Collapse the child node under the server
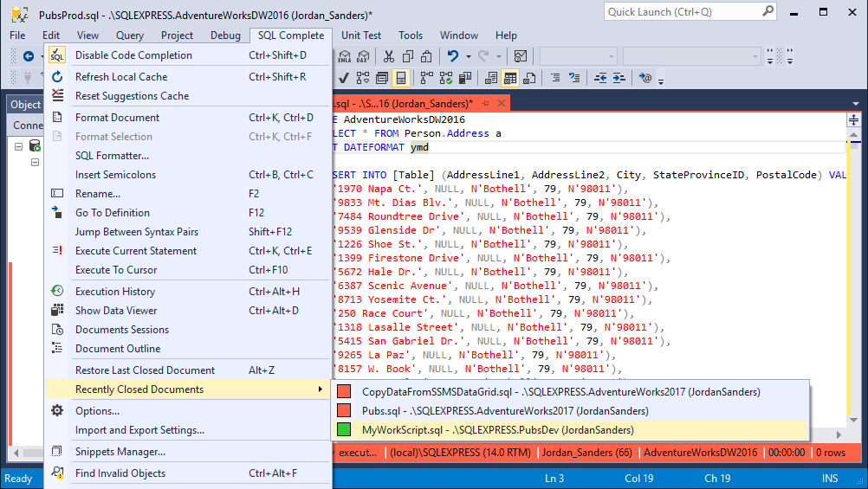Screen dimensions: 868x489 click(x=35, y=163)
